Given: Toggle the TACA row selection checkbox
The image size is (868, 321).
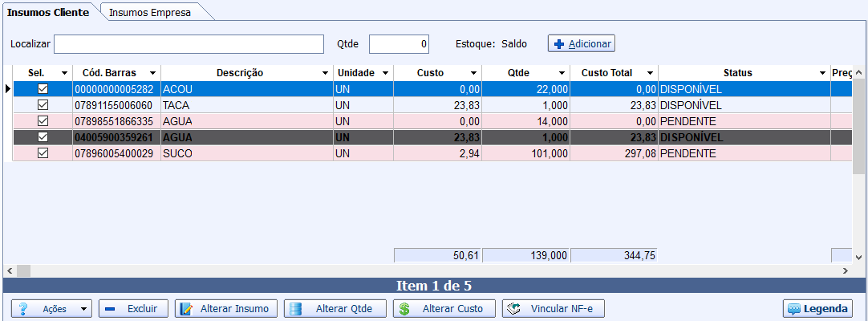Looking at the screenshot, I should click(x=43, y=105).
